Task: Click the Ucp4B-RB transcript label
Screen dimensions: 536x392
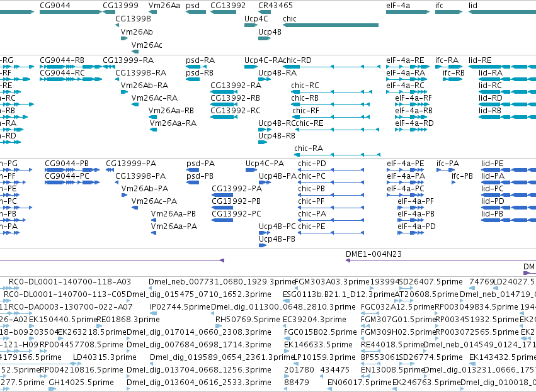Action: coord(277,136)
